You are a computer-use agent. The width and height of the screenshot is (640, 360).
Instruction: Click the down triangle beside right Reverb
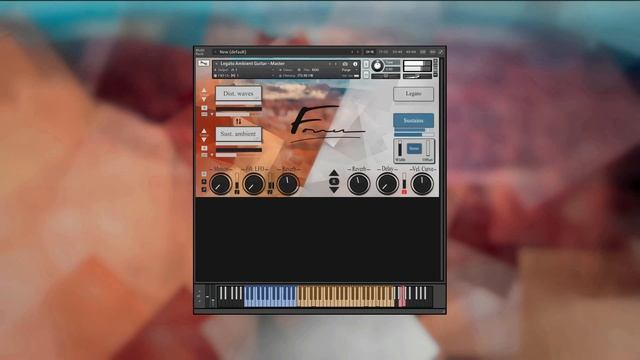pyautogui.click(x=334, y=190)
